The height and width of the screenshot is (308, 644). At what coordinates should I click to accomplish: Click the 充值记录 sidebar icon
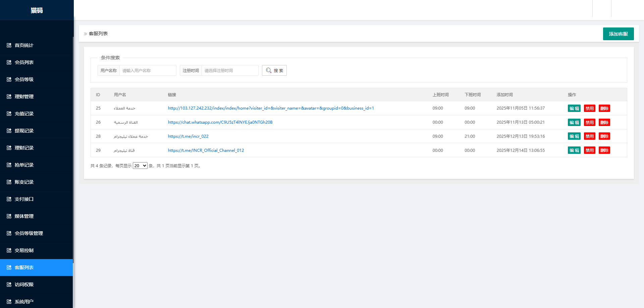[9, 114]
